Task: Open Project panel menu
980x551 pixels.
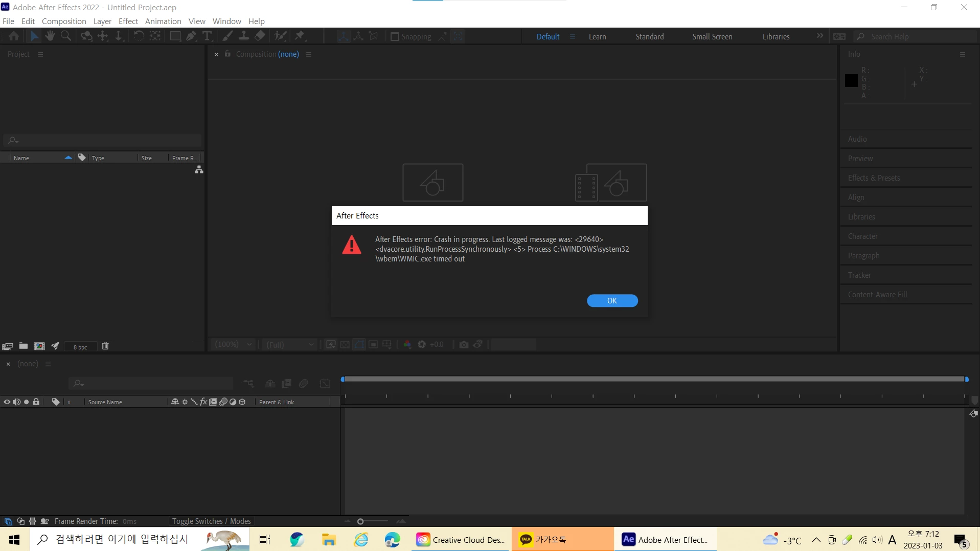Action: tap(40, 54)
